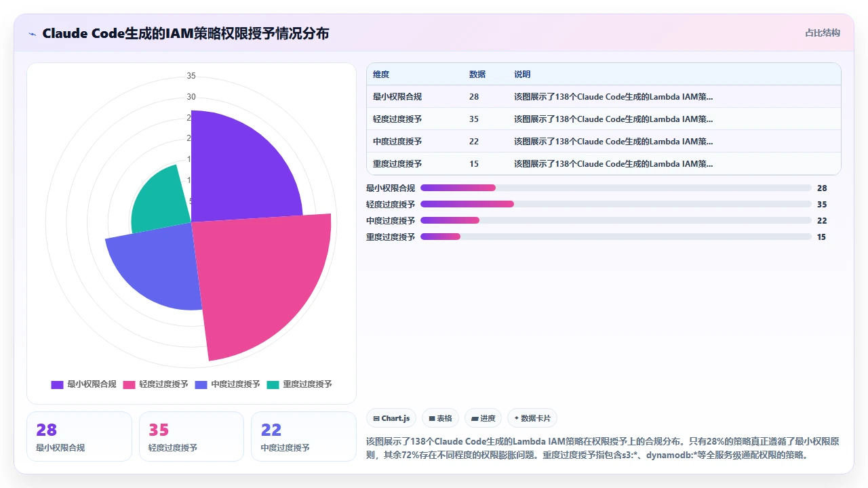This screenshot has height=488, width=868.
Task: Click value 28 in the table
Action: click(x=474, y=97)
